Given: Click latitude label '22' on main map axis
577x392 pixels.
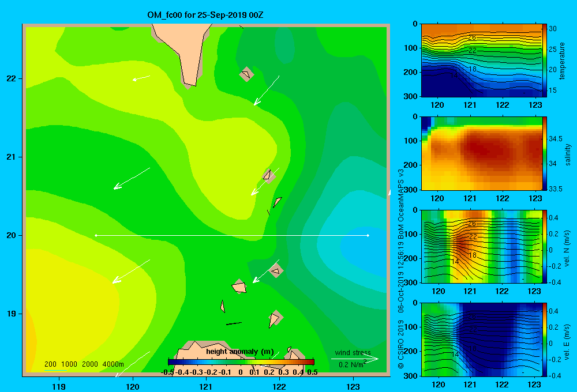Looking at the screenshot, I should pyautogui.click(x=12, y=78).
